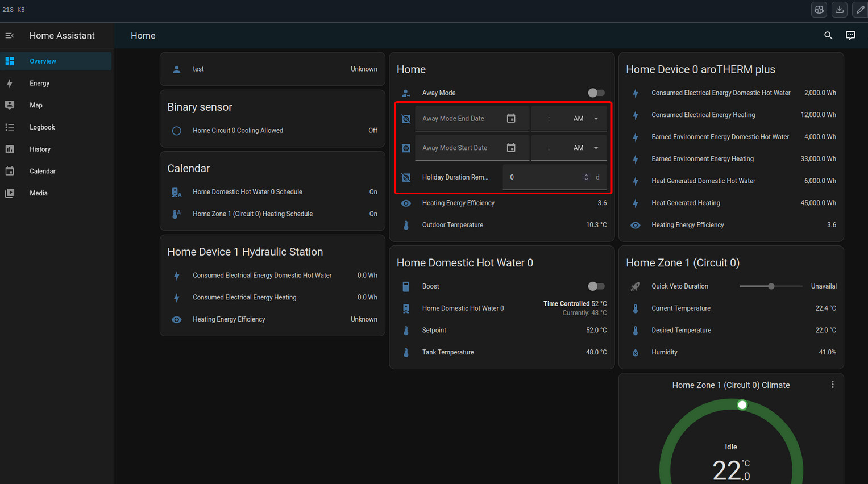Click Home Circuit 0 Cooling Allowed state circle
Screen dimensions: 868x484
coord(177,131)
